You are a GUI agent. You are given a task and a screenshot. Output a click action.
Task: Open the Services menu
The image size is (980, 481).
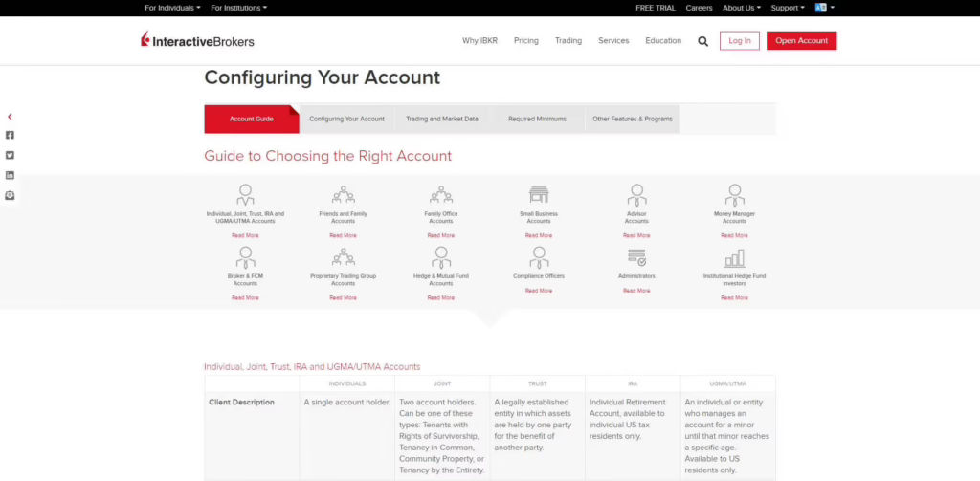tap(613, 40)
